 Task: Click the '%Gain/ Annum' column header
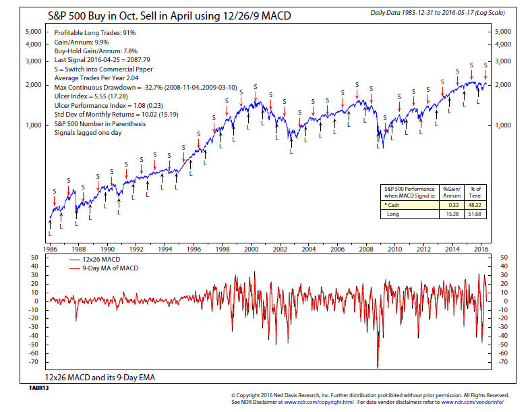452,192
